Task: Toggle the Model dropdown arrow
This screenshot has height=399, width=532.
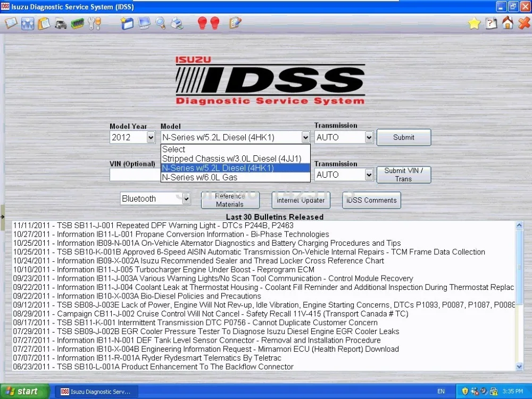Action: [305, 137]
